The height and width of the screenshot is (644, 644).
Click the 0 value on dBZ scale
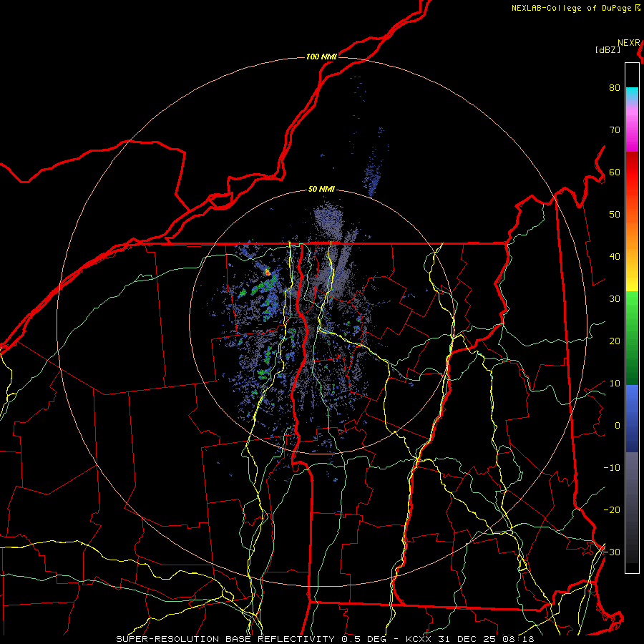tap(618, 426)
